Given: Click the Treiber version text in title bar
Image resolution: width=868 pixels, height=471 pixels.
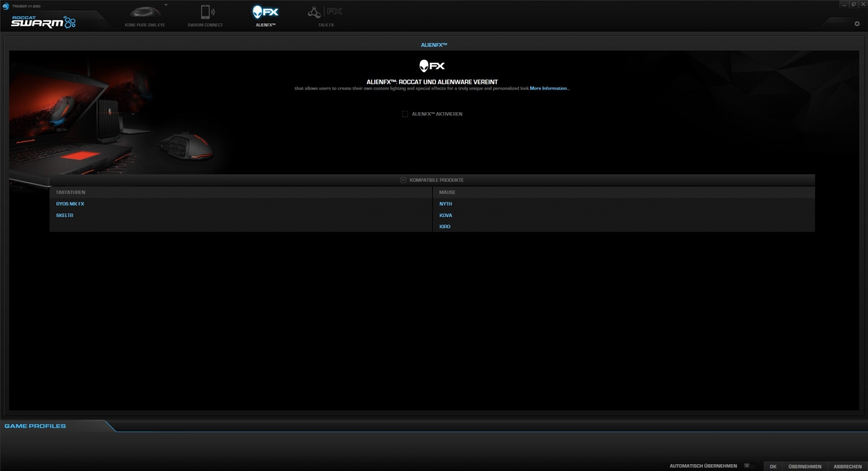Looking at the screenshot, I should coord(27,6).
